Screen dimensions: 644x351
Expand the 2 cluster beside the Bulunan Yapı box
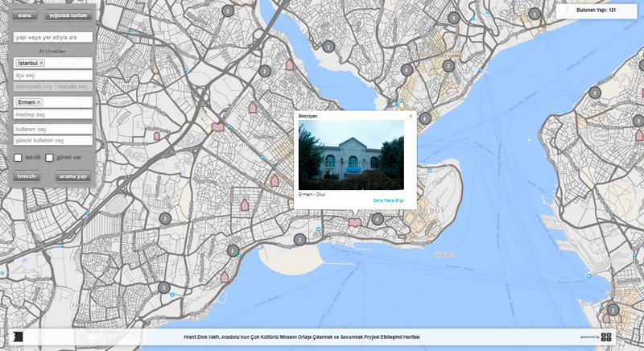click(535, 14)
